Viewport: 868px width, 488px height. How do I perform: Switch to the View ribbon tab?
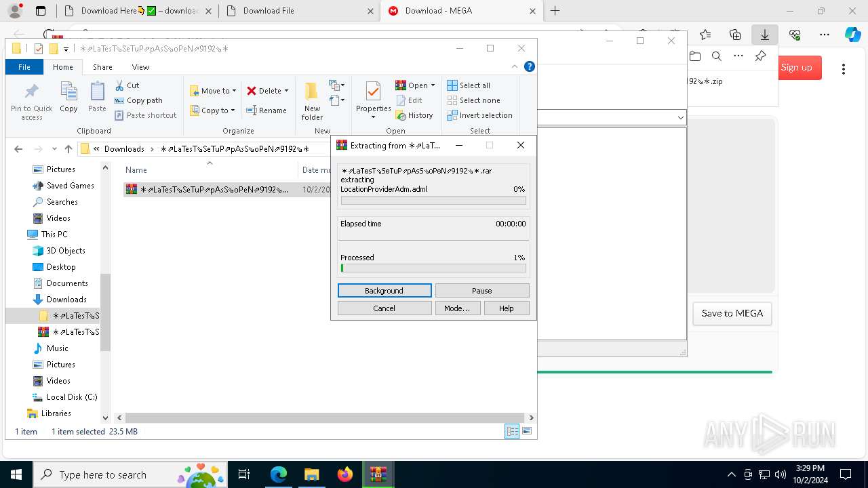(140, 67)
